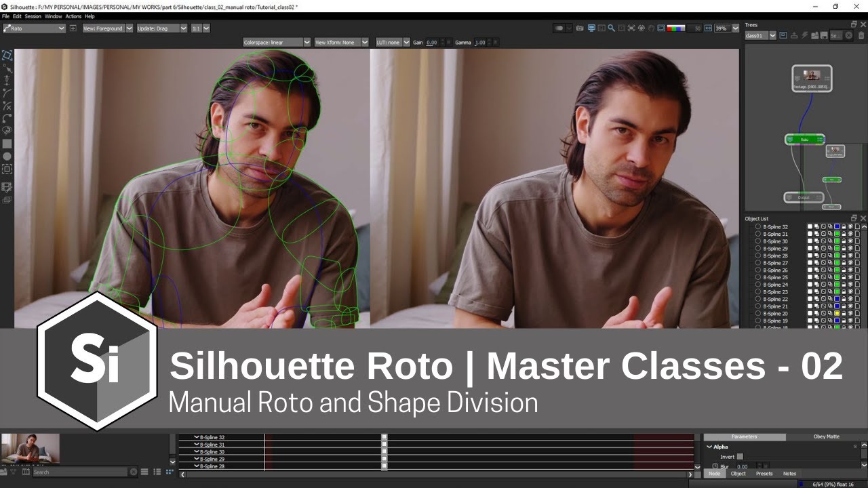Select the Circle shape tool
Screen dimensions: 868x488
7,157
